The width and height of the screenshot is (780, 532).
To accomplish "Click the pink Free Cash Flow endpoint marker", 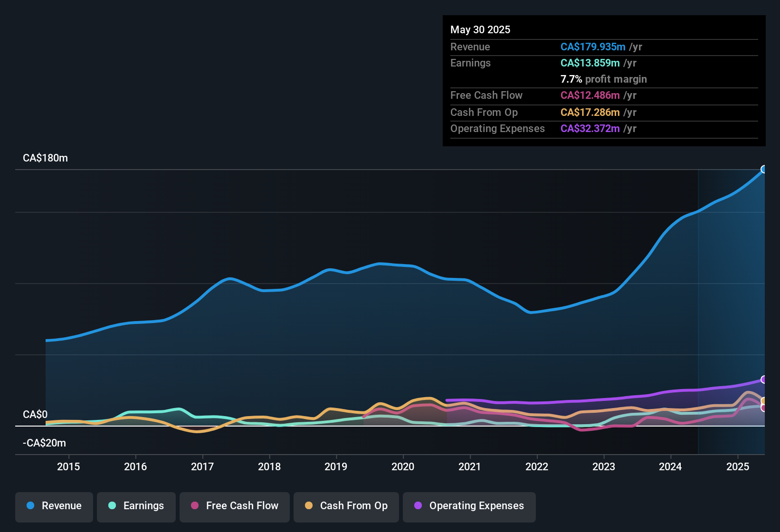I will click(x=764, y=408).
